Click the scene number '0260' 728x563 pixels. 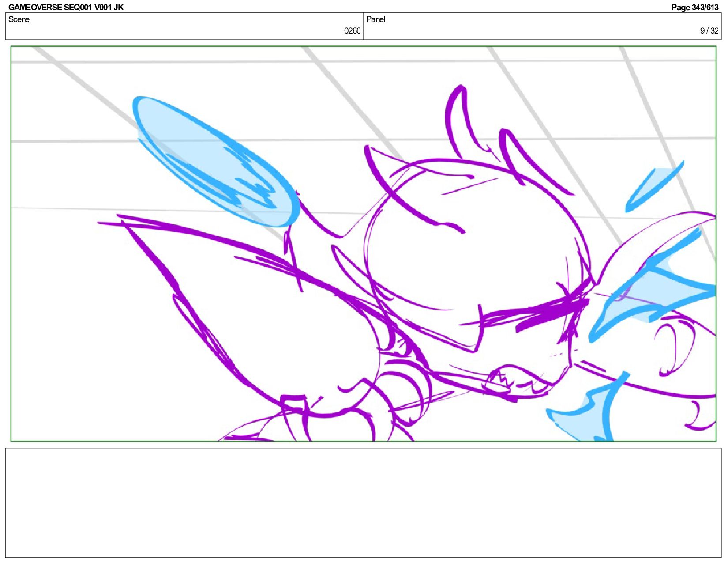(352, 31)
